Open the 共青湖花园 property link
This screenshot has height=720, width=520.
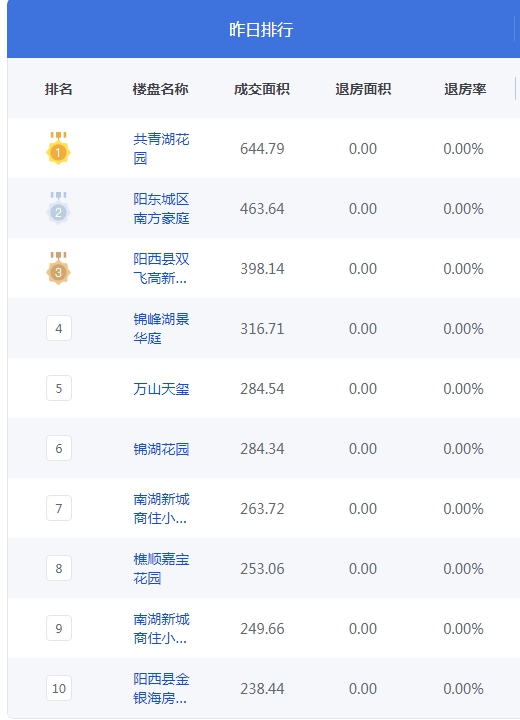[x=161, y=148]
